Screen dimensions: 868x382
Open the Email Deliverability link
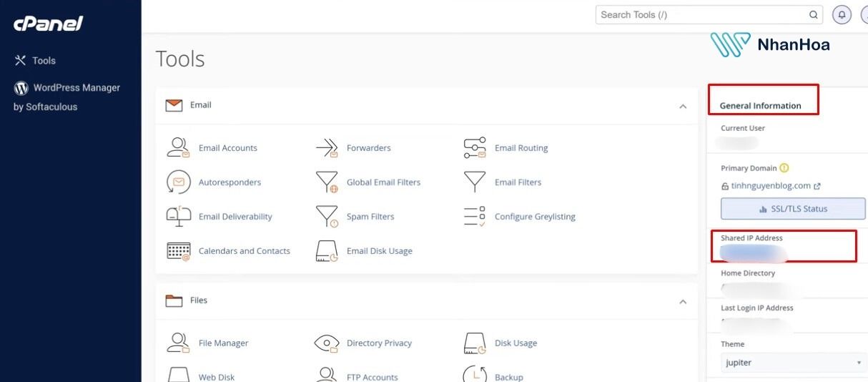coord(235,217)
